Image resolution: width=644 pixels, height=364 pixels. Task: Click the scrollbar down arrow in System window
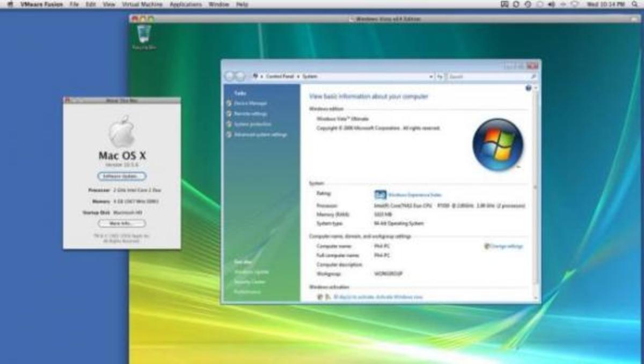pos(535,297)
